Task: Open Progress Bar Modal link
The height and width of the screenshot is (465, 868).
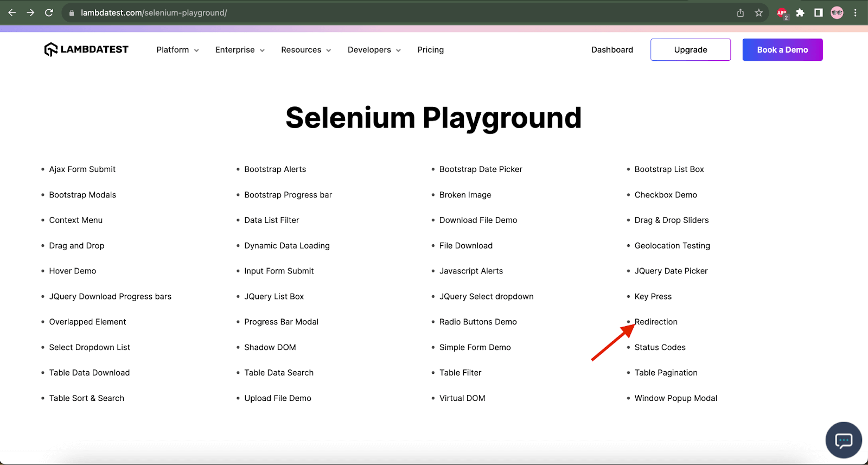Action: pyautogui.click(x=281, y=322)
